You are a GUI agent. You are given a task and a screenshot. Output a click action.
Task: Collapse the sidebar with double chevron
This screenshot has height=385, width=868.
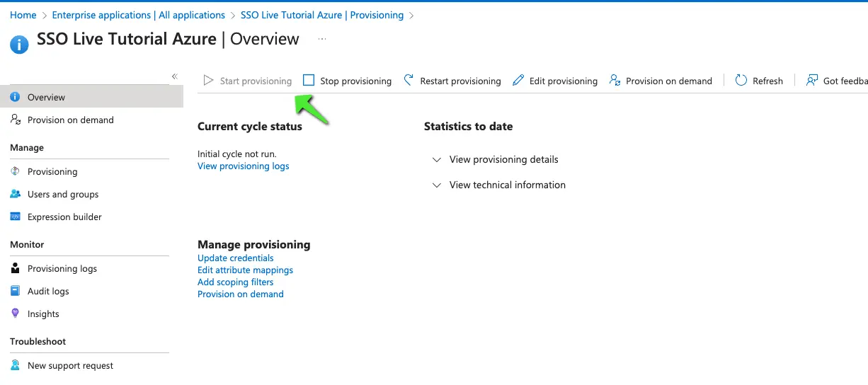[x=174, y=76]
